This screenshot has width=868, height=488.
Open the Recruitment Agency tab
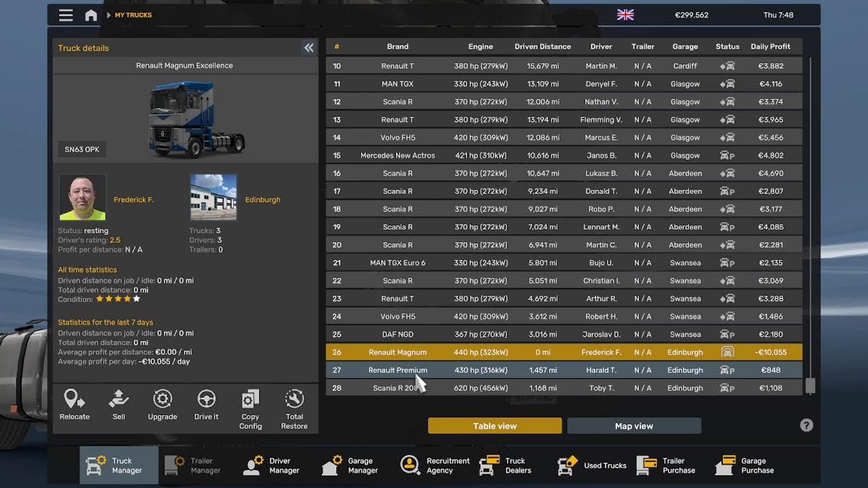pos(435,465)
